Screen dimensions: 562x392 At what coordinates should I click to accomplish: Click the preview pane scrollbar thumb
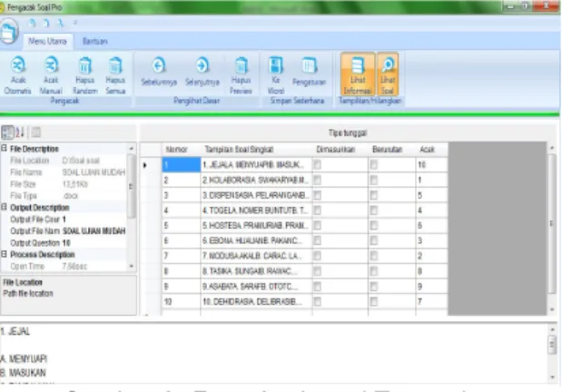[x=552, y=344]
